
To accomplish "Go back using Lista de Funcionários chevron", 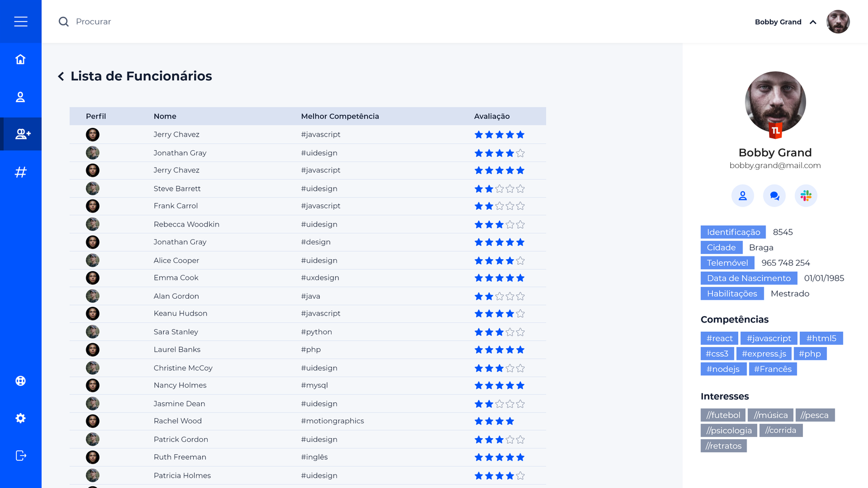I will [61, 76].
